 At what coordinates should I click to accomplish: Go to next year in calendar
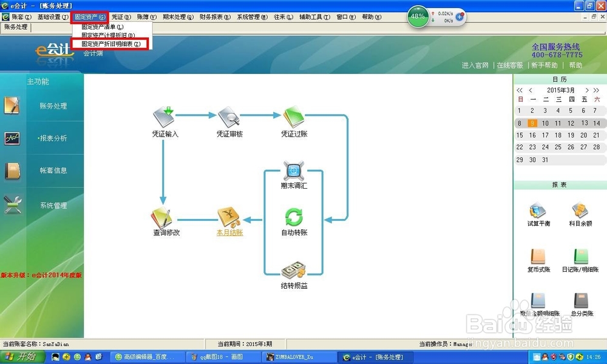coord(597,90)
